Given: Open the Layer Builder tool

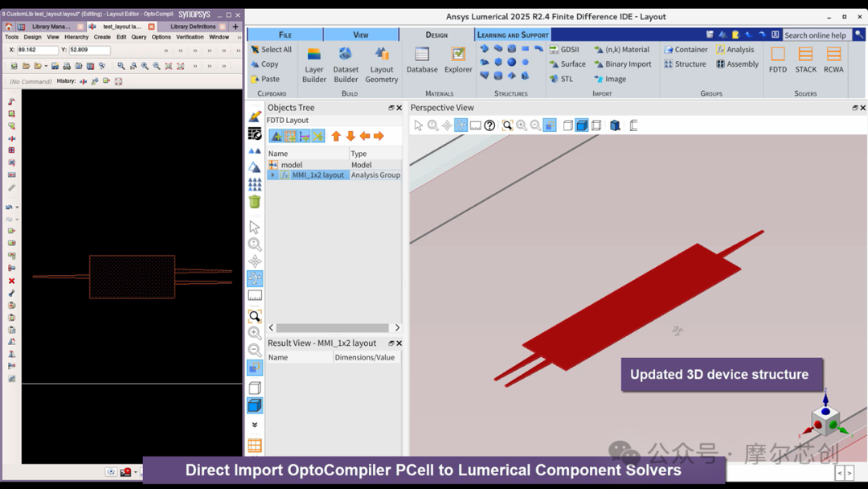Looking at the screenshot, I should point(314,65).
